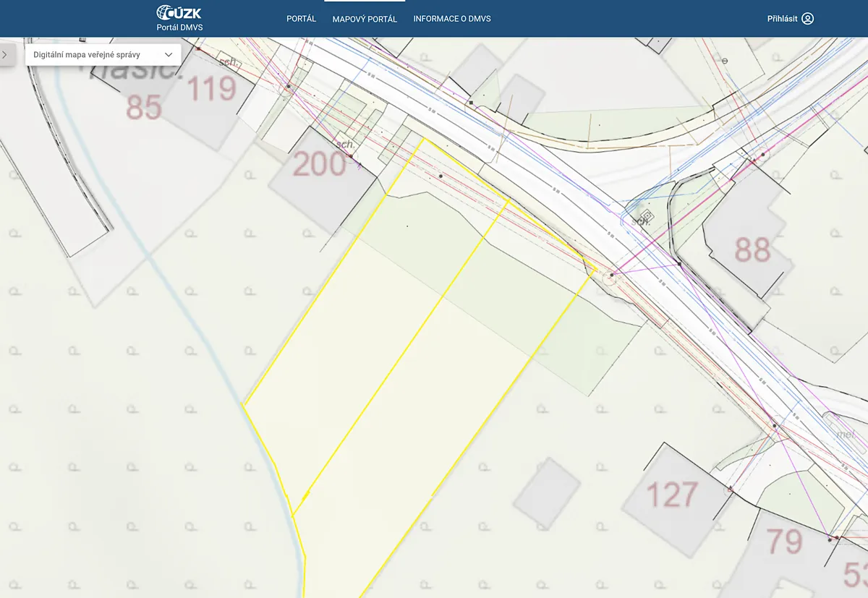
Task: Select building number 88 on the map
Action: pos(752,251)
